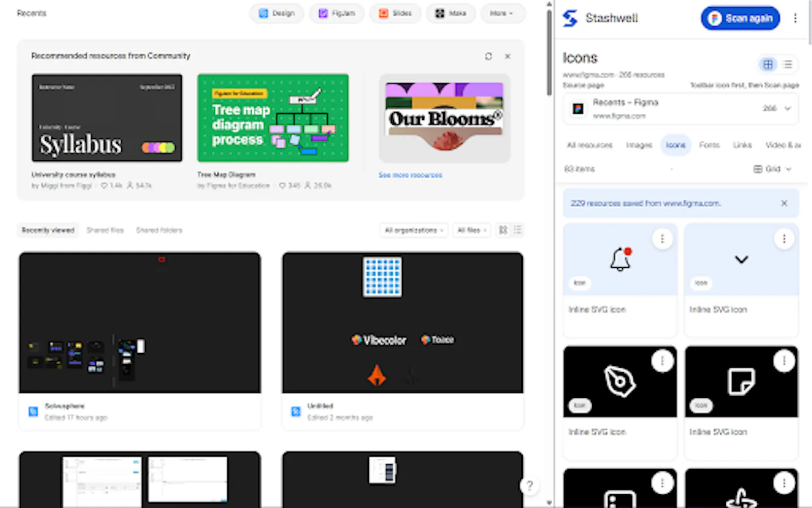Select the Links tab
This screenshot has width=812, height=508.
[742, 145]
